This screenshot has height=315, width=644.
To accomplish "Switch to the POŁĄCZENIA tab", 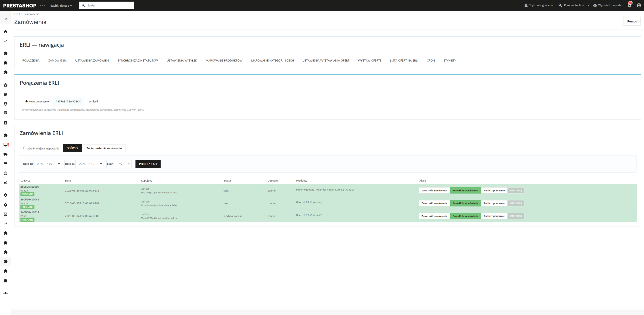I will (x=31, y=61).
